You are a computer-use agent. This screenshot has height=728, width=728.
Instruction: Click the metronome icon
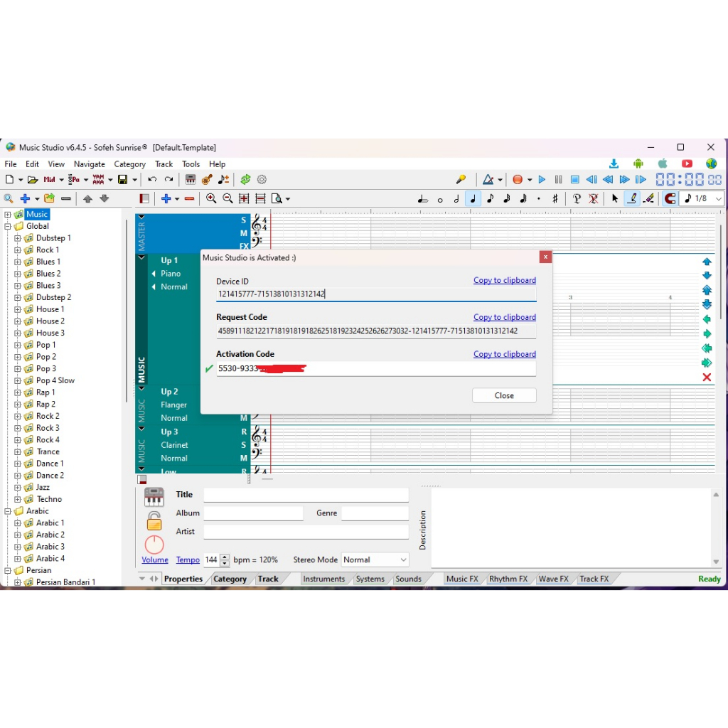488,180
